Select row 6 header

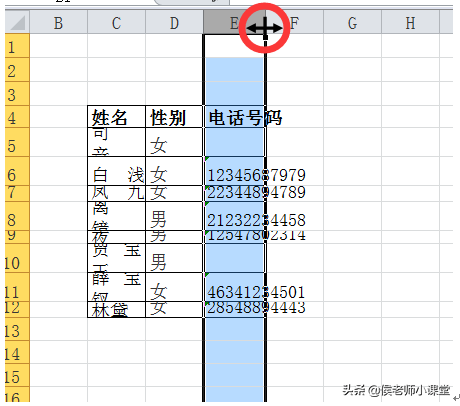click(17, 171)
